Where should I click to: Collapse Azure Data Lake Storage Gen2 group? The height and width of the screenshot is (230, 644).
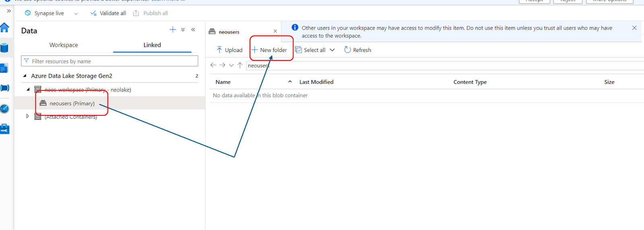coord(25,76)
